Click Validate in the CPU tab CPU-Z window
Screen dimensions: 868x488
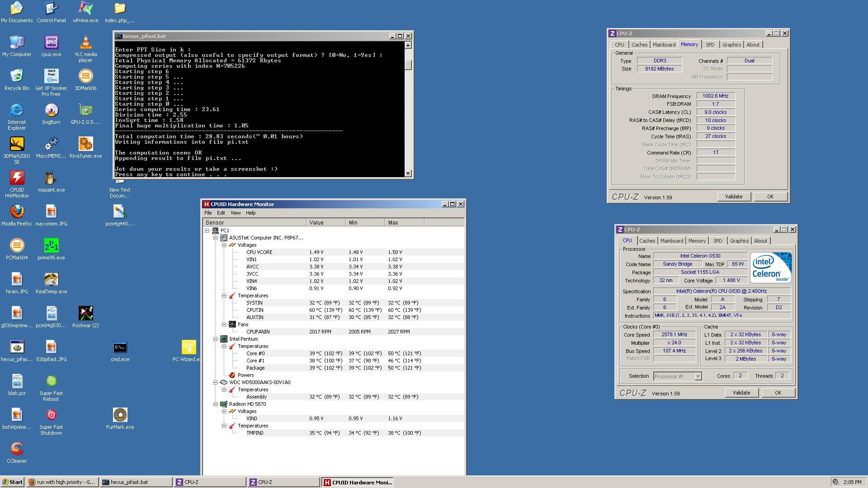click(741, 393)
